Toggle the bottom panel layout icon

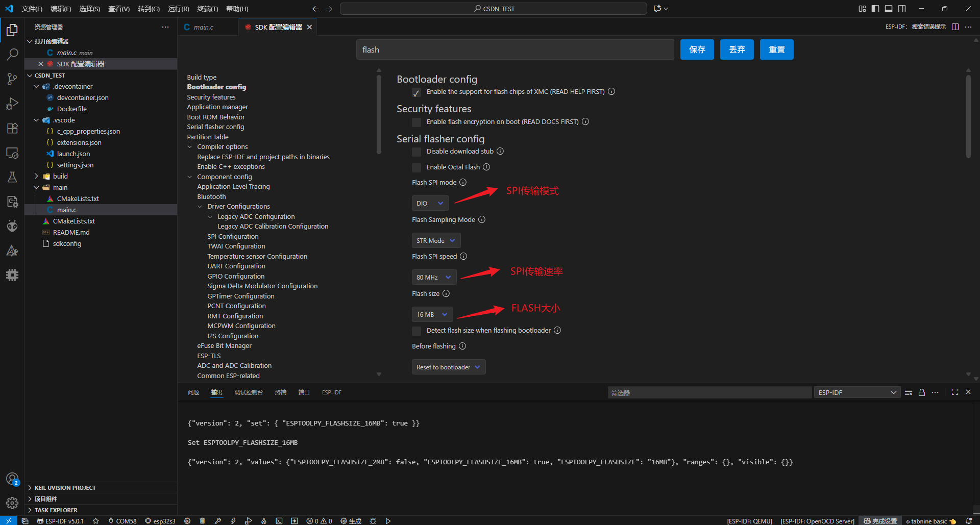pyautogui.click(x=889, y=9)
